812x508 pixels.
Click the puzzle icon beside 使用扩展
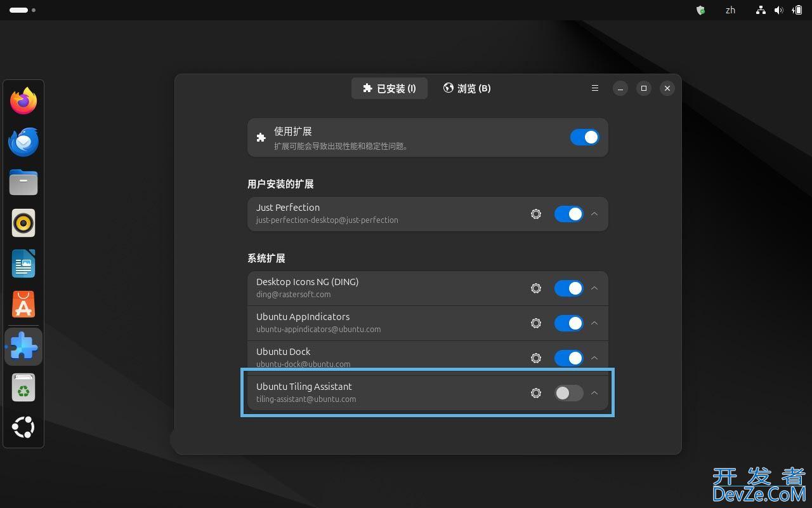261,137
